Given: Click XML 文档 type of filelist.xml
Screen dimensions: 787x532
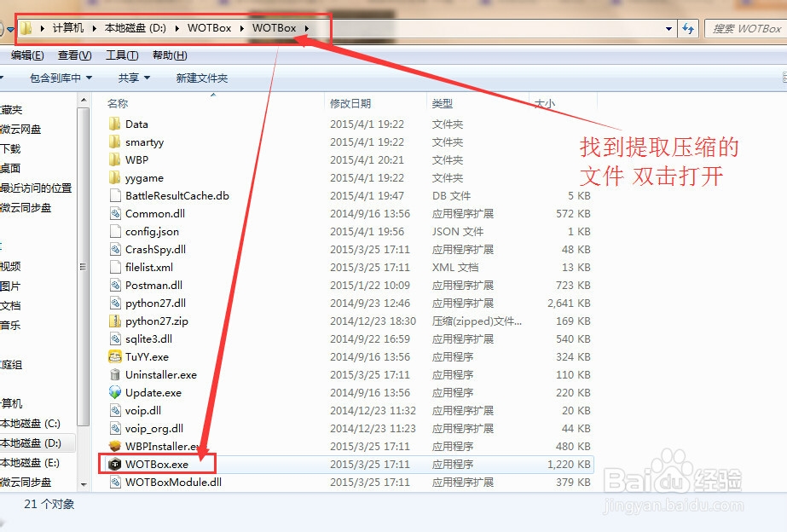Looking at the screenshot, I should [455, 267].
